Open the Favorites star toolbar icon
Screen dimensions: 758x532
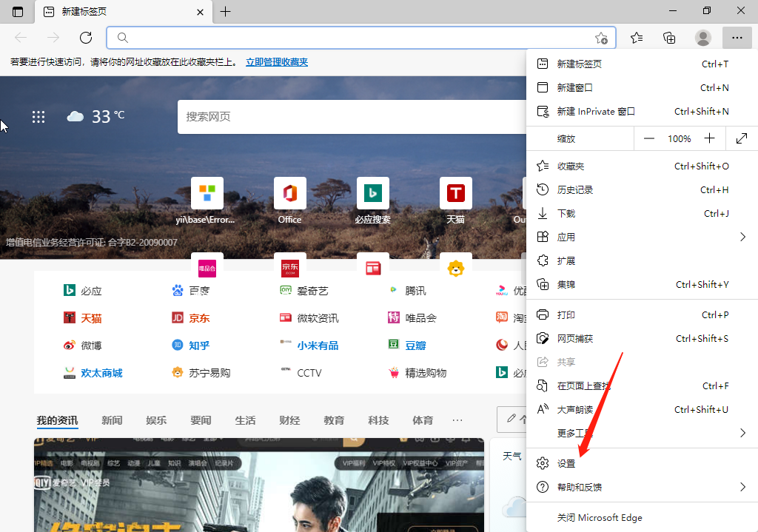click(x=637, y=38)
